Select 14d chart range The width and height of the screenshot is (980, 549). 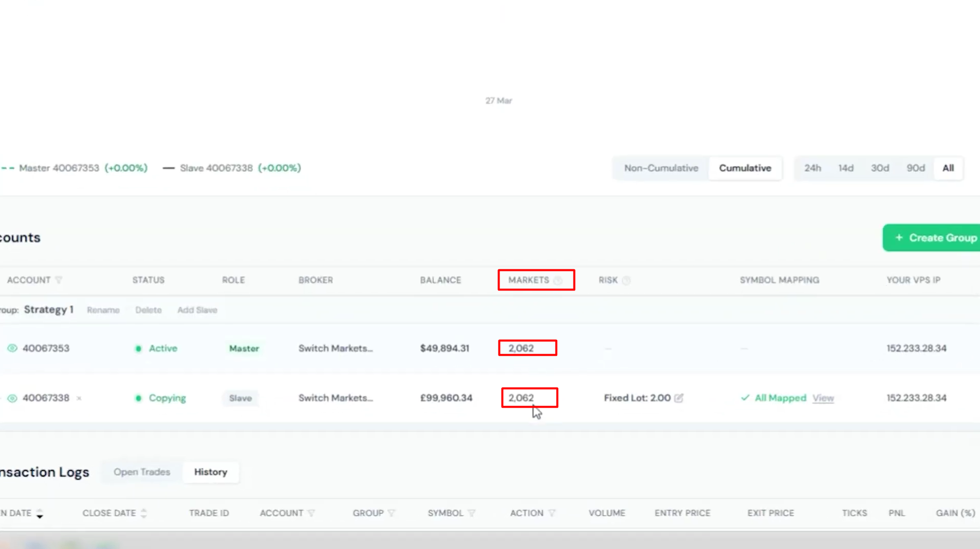pyautogui.click(x=846, y=168)
